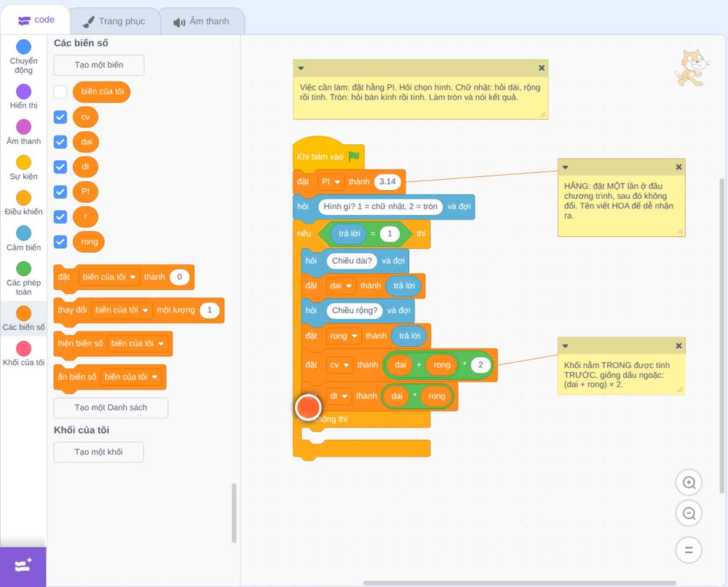Open the dt variable dropdown in script
This screenshot has width=728, height=587.
[339, 396]
